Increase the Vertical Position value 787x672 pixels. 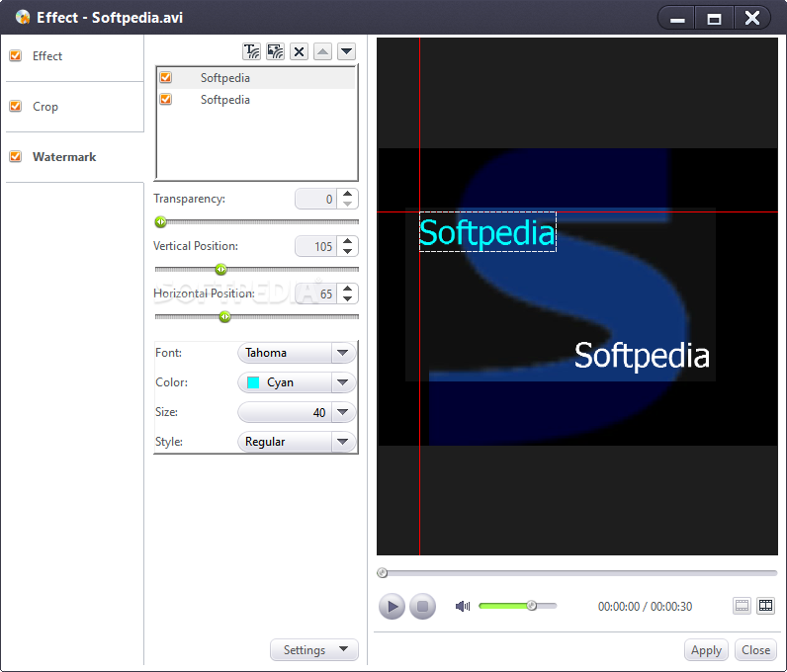pos(347,241)
